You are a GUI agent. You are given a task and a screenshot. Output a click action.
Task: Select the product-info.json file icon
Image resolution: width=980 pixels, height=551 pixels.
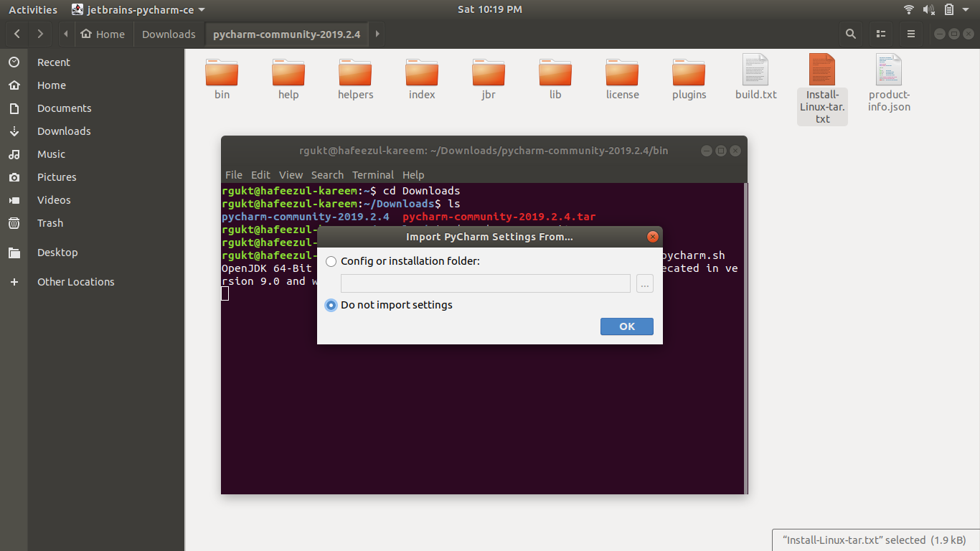(x=889, y=70)
